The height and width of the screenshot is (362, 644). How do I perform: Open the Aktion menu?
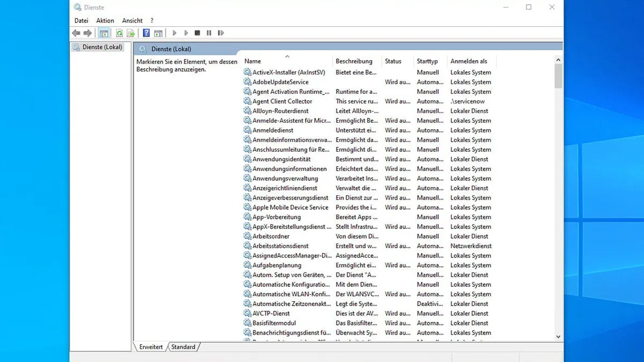coord(105,20)
